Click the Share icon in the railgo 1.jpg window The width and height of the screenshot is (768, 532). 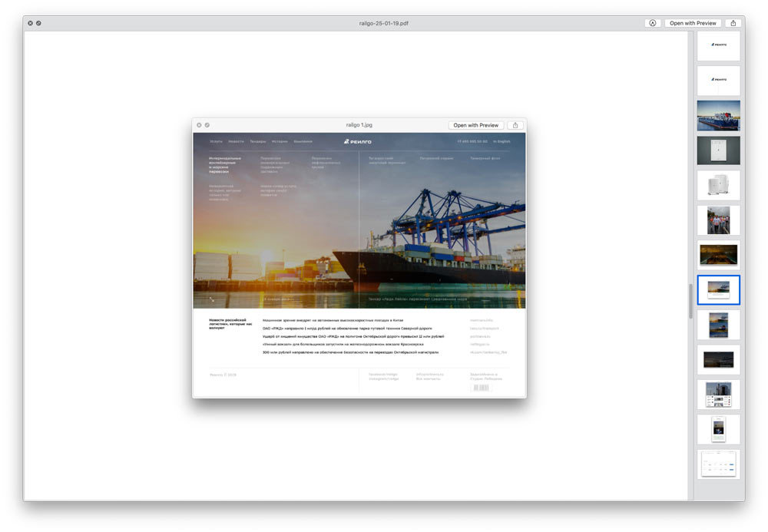pos(515,124)
